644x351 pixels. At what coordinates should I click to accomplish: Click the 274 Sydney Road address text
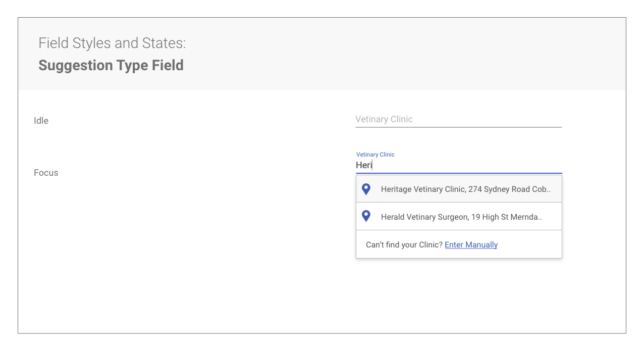[509, 189]
